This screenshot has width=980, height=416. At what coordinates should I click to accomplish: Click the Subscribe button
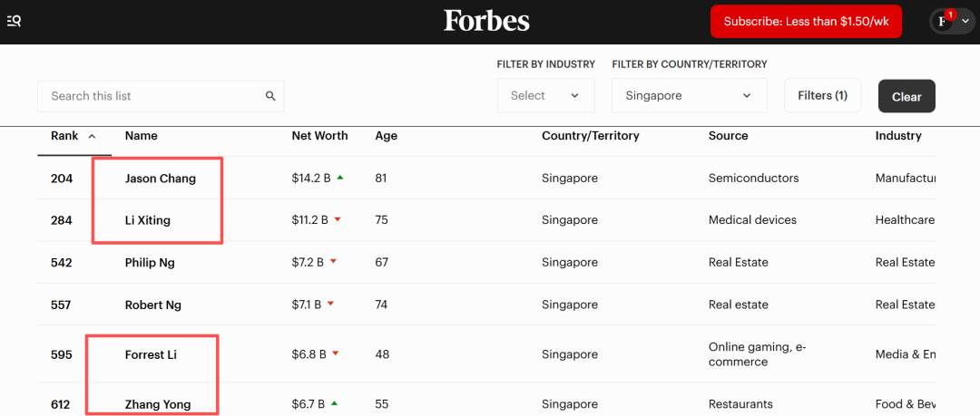[x=806, y=22]
